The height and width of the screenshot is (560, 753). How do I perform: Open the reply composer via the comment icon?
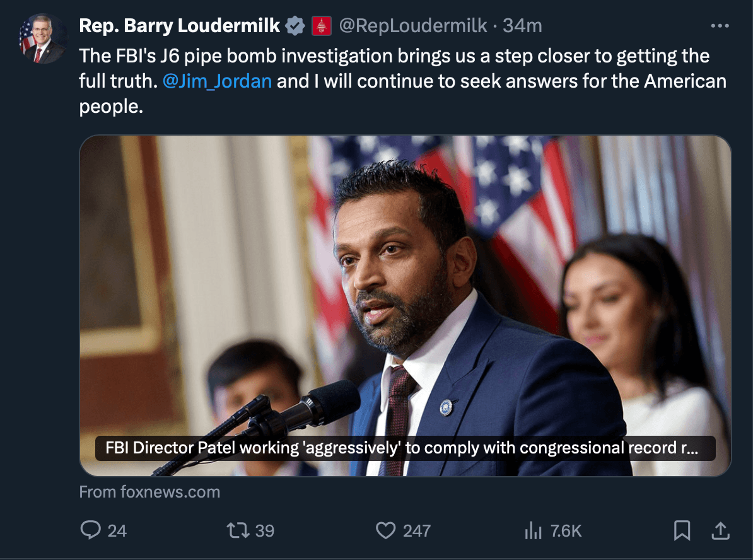pyautogui.click(x=91, y=530)
